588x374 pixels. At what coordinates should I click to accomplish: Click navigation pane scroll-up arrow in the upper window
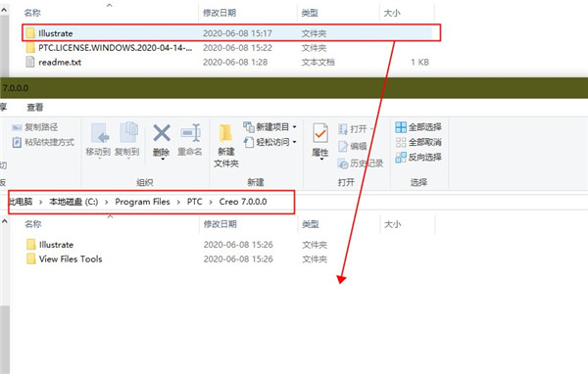4,10
